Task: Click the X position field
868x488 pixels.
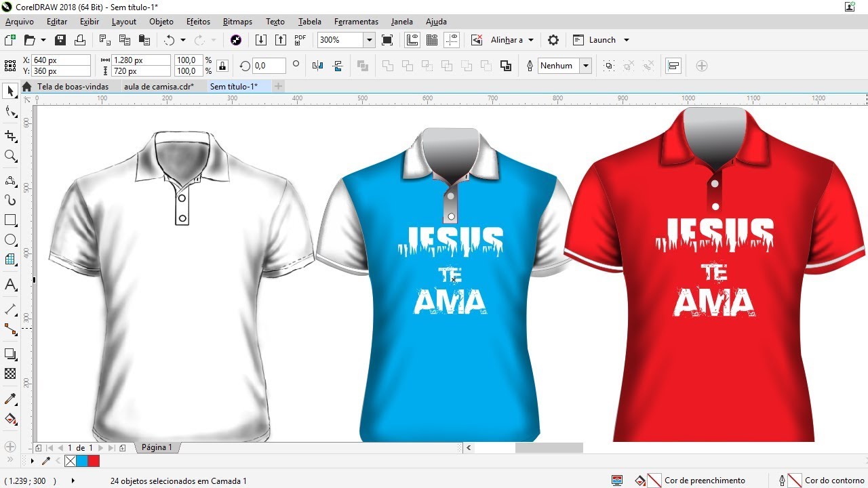Action: click(61, 60)
